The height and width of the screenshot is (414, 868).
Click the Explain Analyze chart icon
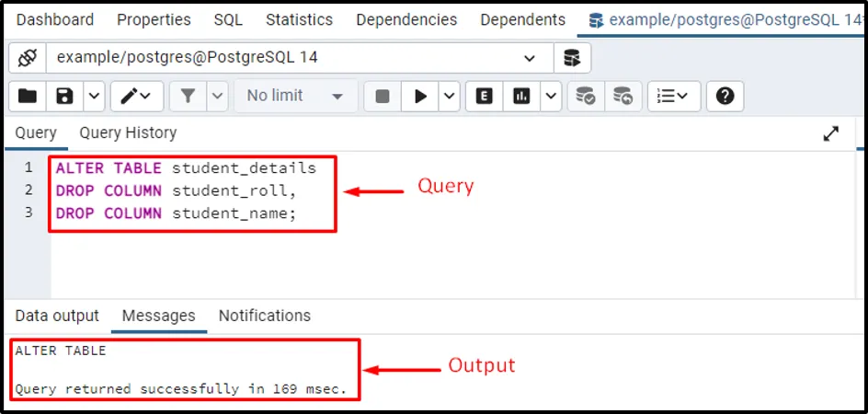coord(521,96)
